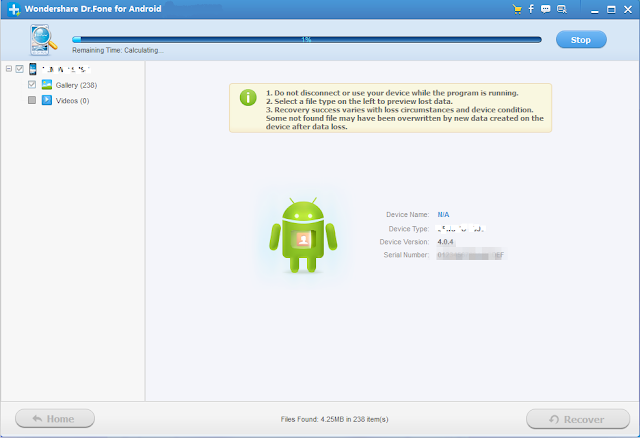This screenshot has height=438, width=640.
Task: Click the Files Found status text
Action: (x=334, y=419)
